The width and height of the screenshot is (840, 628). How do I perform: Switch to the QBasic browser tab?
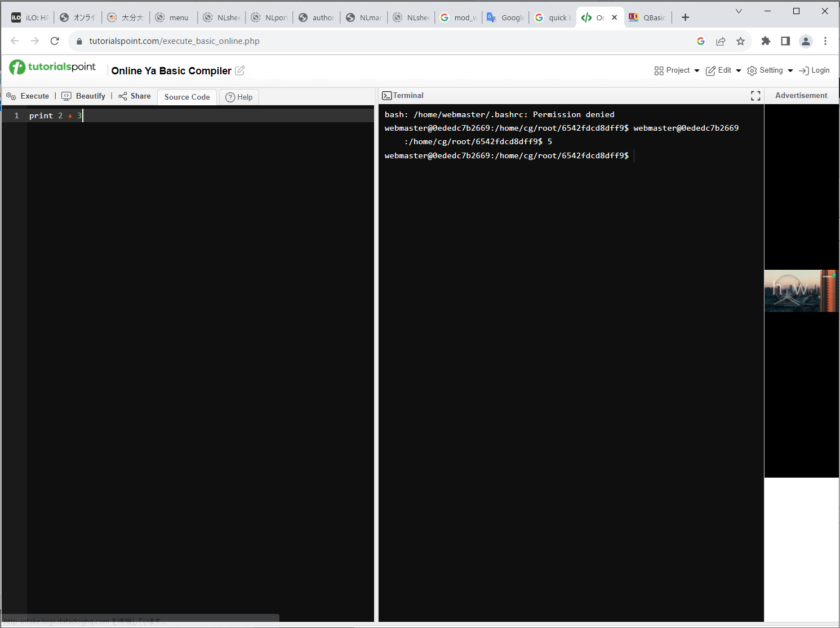point(647,17)
